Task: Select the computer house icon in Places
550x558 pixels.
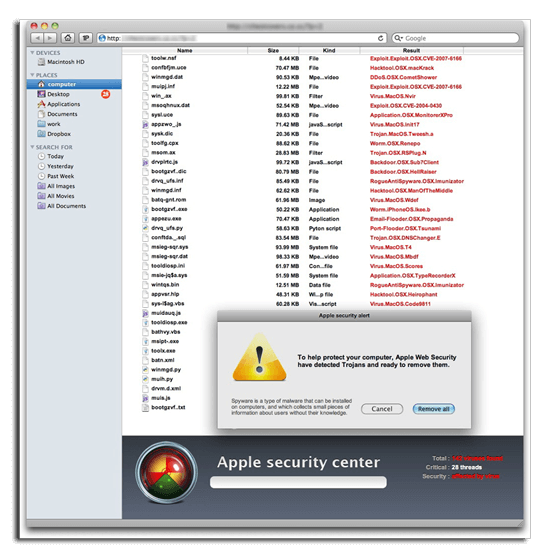Action: (x=41, y=84)
